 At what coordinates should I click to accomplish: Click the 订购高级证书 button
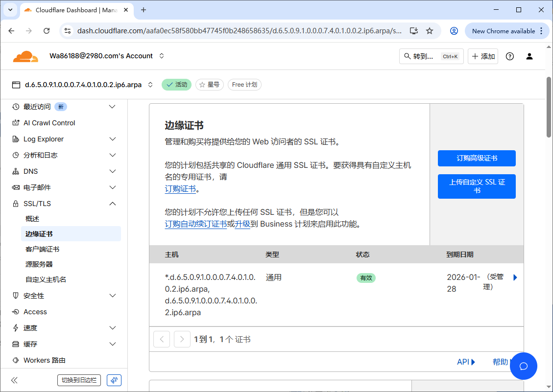[x=476, y=158]
